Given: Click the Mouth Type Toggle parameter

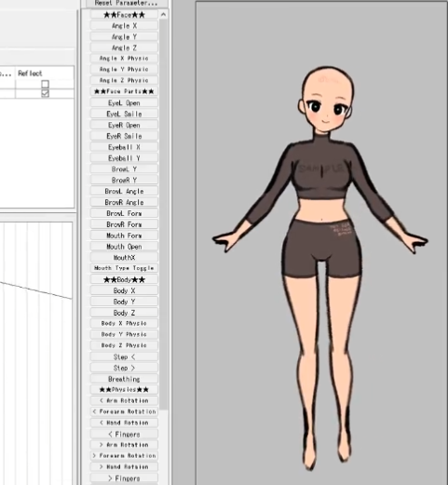Looking at the screenshot, I should click(124, 268).
